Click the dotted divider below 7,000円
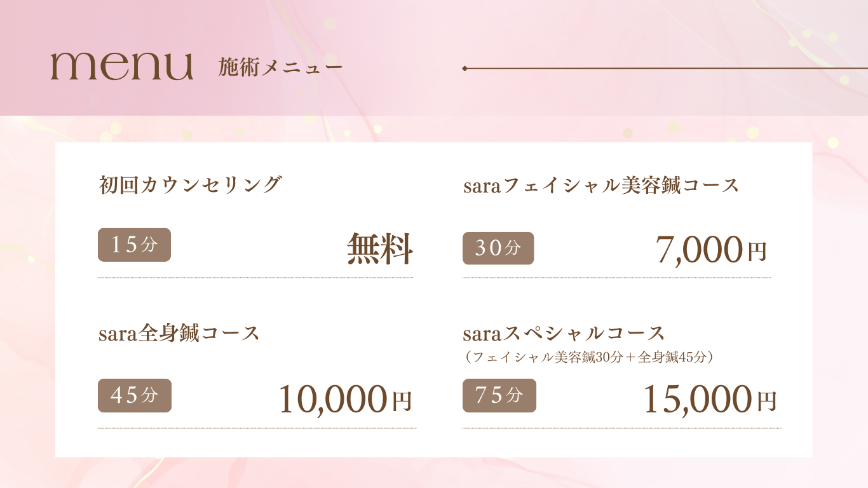868x488 pixels. pyautogui.click(x=616, y=278)
